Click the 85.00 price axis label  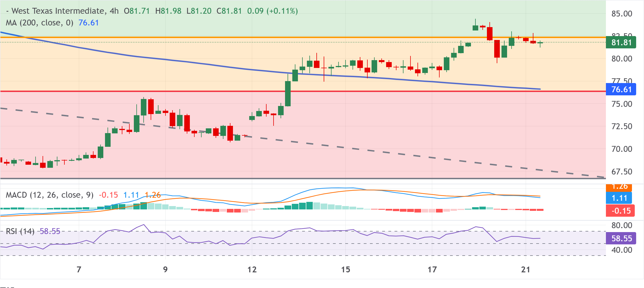click(622, 14)
